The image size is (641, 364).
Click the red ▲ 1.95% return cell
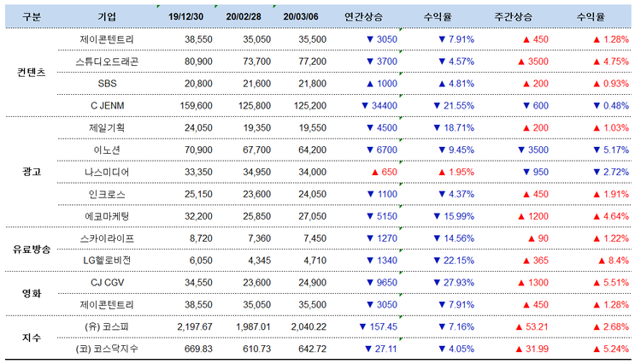[x=456, y=172]
